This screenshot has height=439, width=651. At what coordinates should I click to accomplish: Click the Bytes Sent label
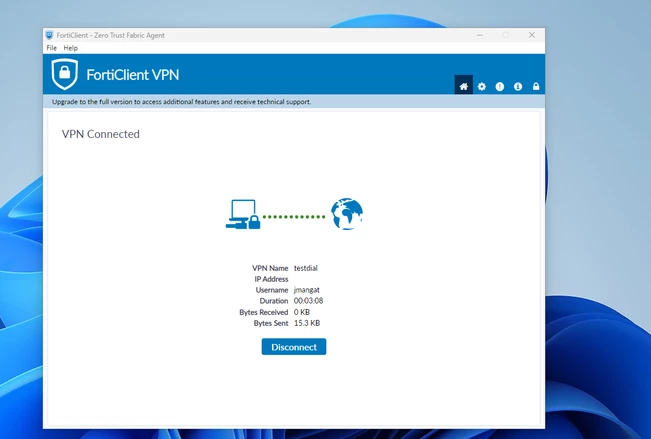pyautogui.click(x=271, y=323)
